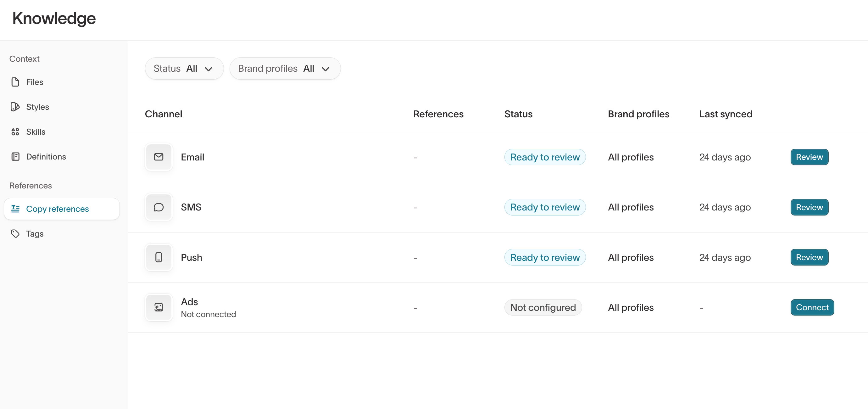
Task: Click the Channel column header
Action: click(164, 114)
